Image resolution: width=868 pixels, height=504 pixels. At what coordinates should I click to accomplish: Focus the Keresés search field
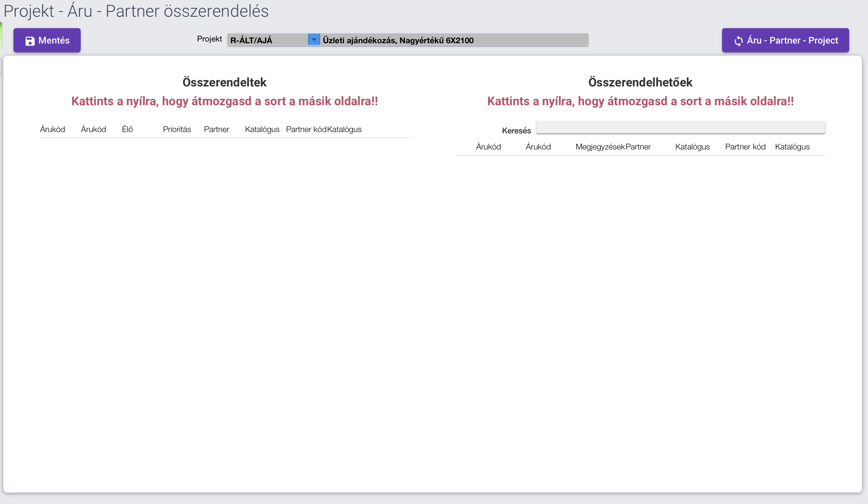(680, 128)
